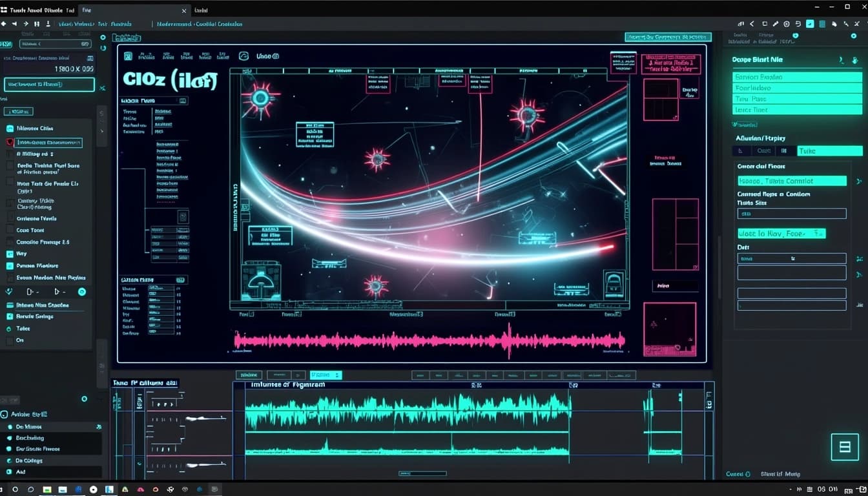Switch to the highlighted 'Tuike' tab
Image resolution: width=868 pixels, height=496 pixels.
[829, 151]
